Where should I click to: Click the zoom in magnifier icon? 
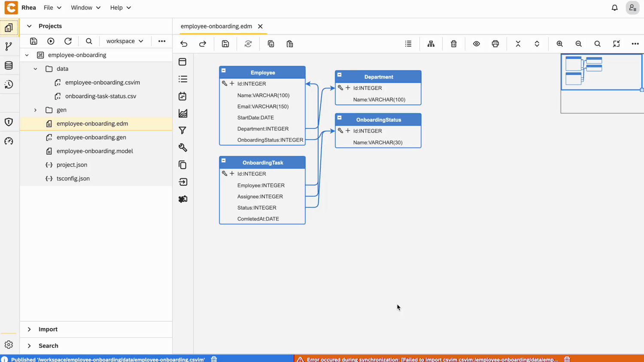pos(559,44)
